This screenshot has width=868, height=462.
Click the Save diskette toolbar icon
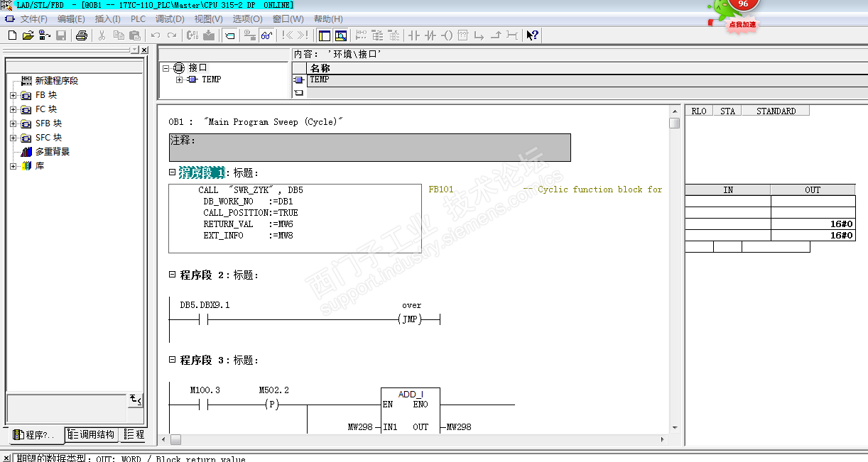61,35
